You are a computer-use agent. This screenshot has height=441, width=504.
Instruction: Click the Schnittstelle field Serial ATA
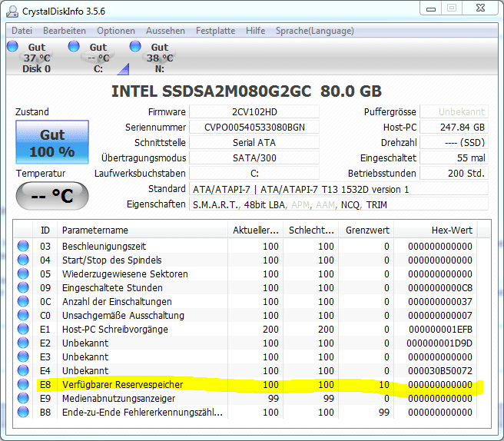coord(254,143)
